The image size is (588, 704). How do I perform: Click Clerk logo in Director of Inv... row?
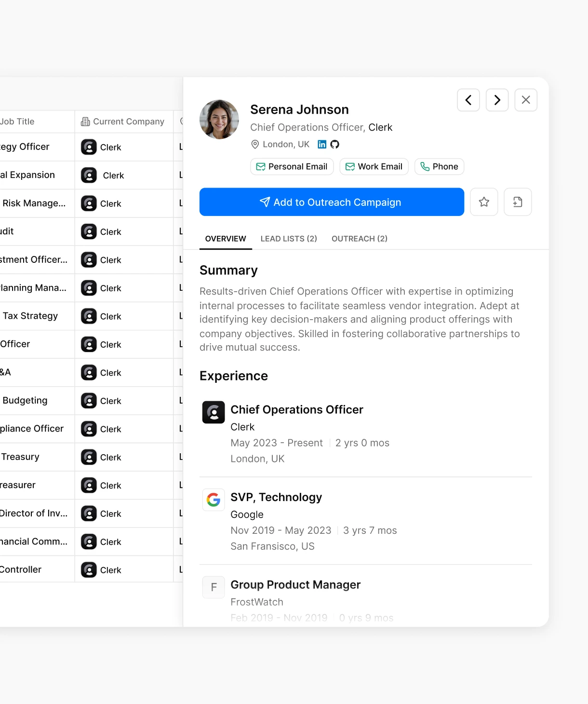[89, 514]
